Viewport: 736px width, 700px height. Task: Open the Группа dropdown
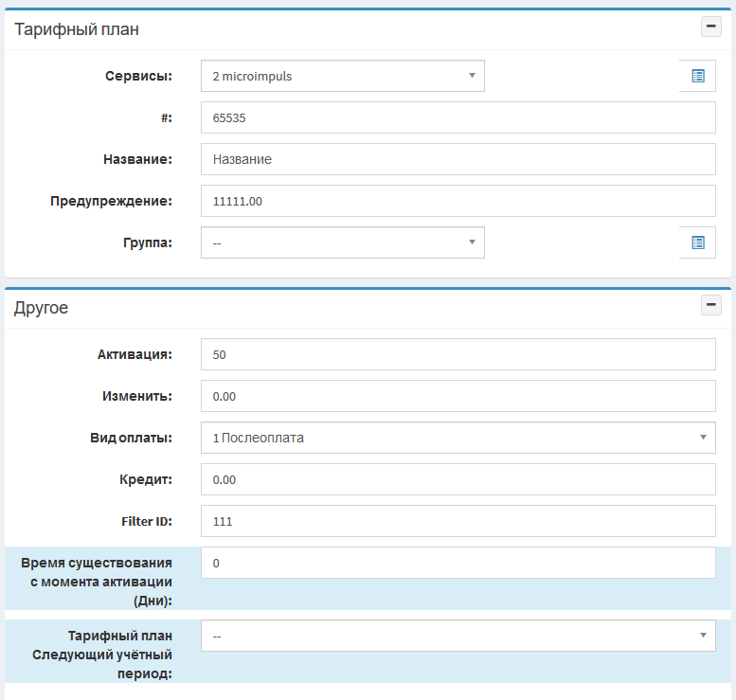click(x=342, y=242)
